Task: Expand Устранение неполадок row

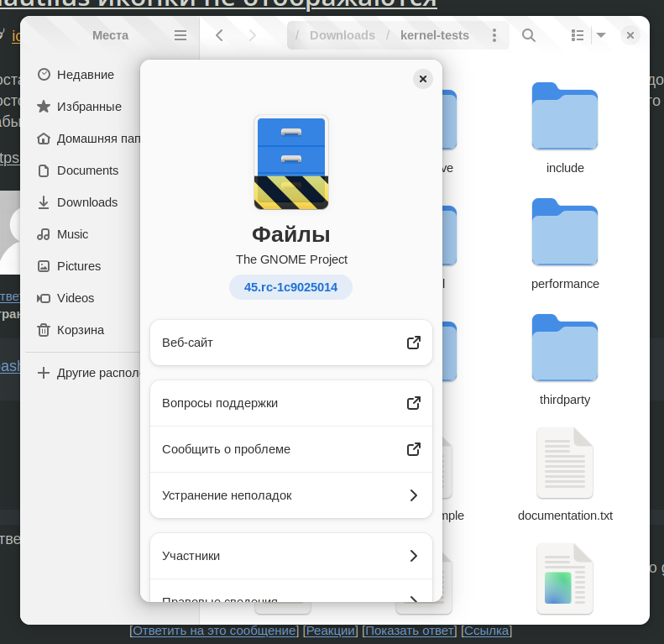Action: pyautogui.click(x=291, y=495)
